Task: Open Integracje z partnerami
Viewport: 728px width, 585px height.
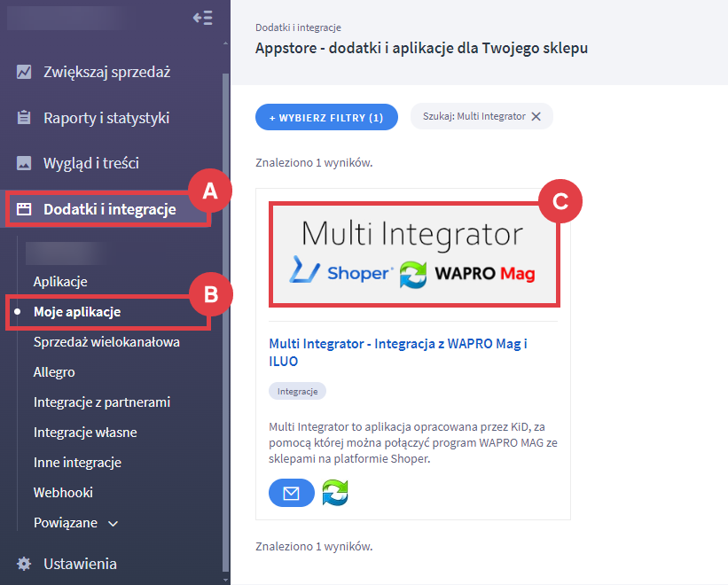Action: point(102,402)
